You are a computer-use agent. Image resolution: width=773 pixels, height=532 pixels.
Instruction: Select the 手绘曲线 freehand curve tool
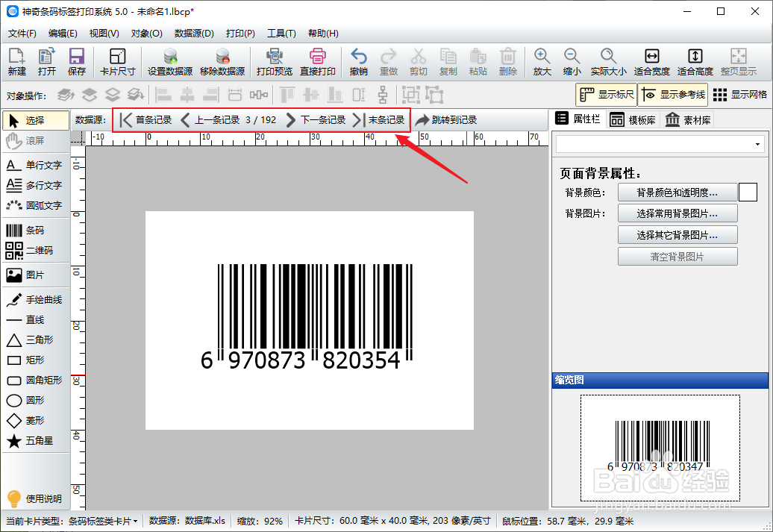point(36,300)
